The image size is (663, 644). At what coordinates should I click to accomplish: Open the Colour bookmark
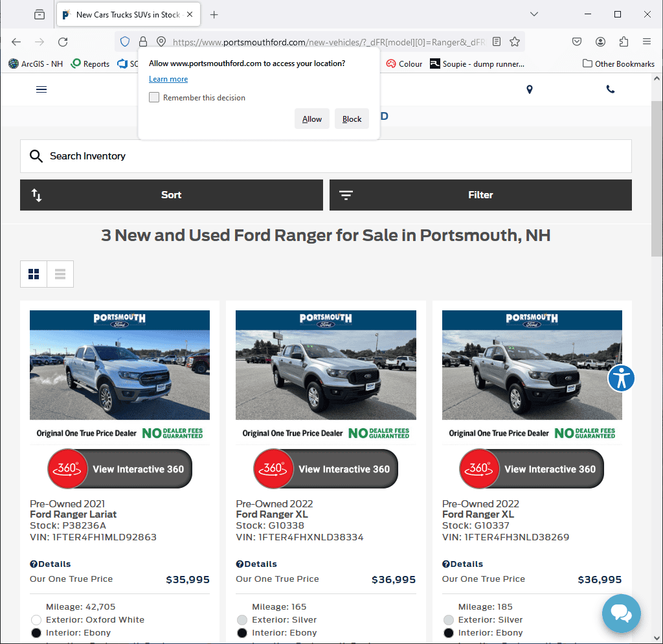[404, 64]
